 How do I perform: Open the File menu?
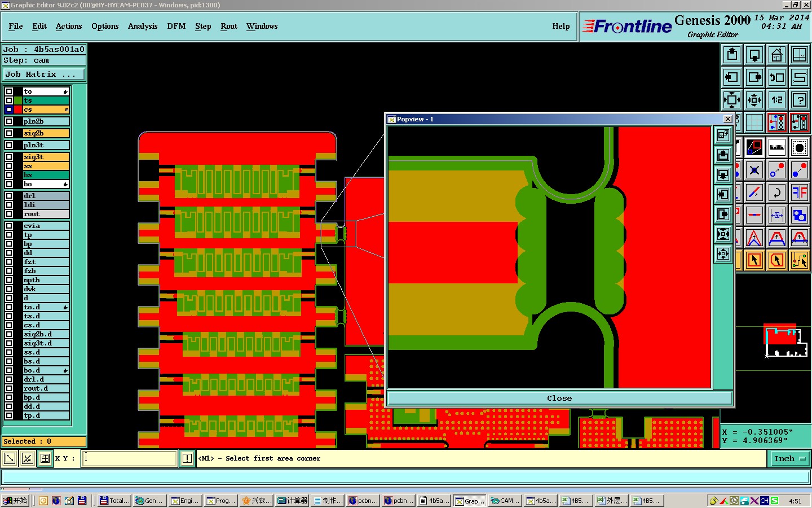coord(16,26)
